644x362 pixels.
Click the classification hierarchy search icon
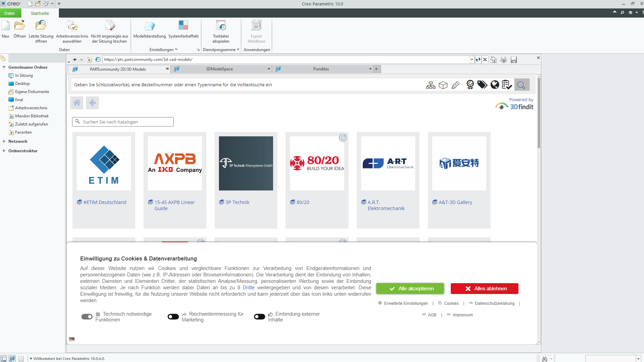[x=431, y=85]
